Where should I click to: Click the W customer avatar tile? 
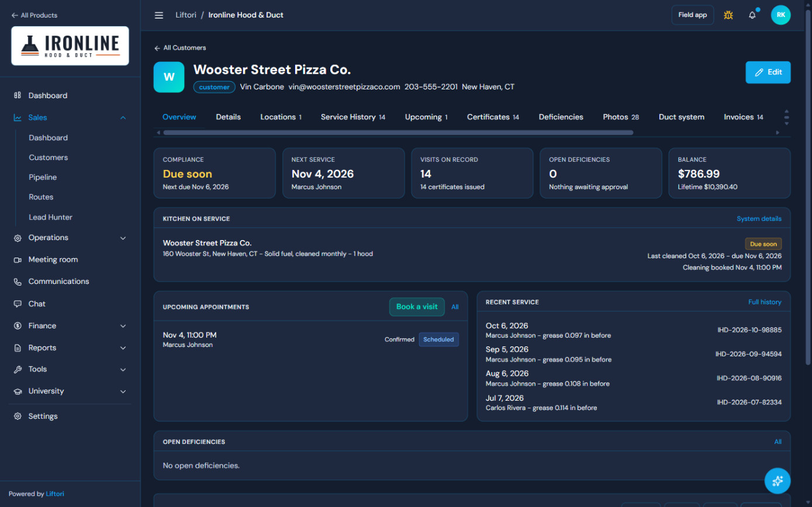click(169, 77)
